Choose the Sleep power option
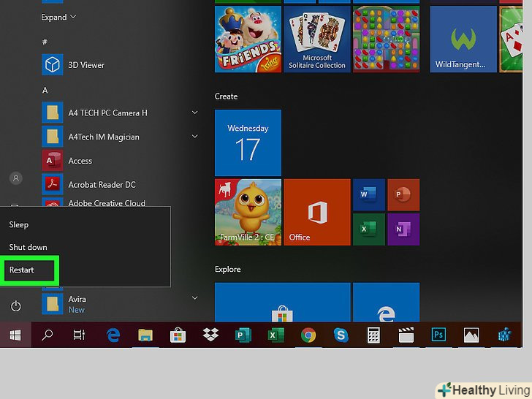532x399 pixels. click(19, 225)
